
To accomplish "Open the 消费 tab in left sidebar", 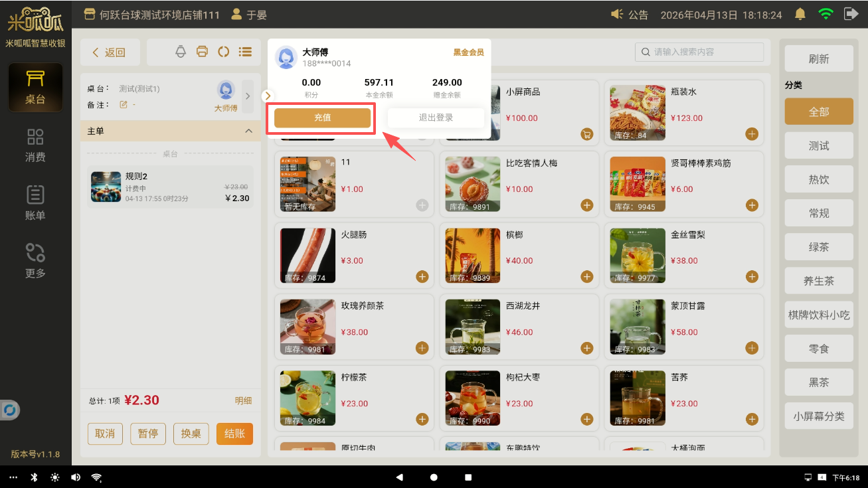I will (x=35, y=145).
